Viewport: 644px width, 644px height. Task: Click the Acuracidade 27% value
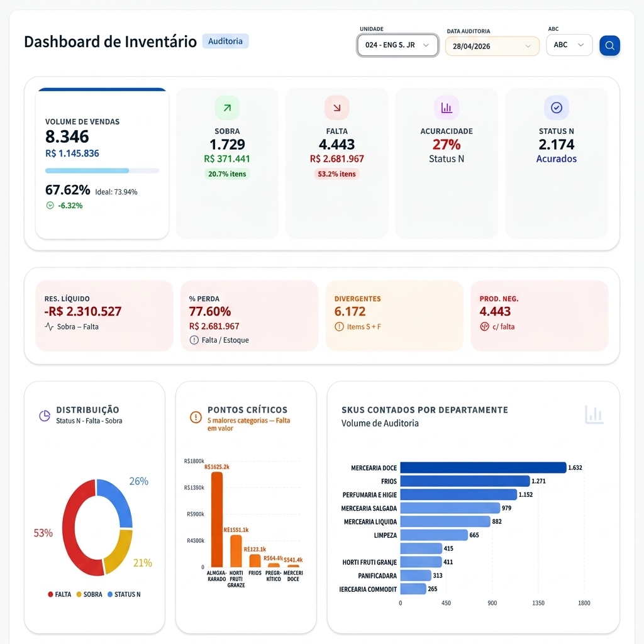tap(447, 145)
